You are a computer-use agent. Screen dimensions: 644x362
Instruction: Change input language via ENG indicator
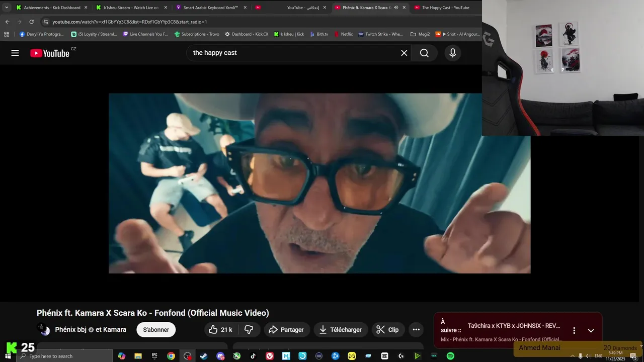(x=599, y=356)
